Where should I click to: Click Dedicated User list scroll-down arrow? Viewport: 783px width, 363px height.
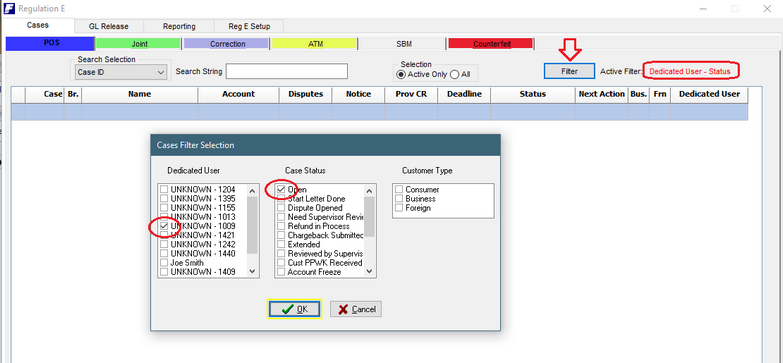tap(252, 271)
